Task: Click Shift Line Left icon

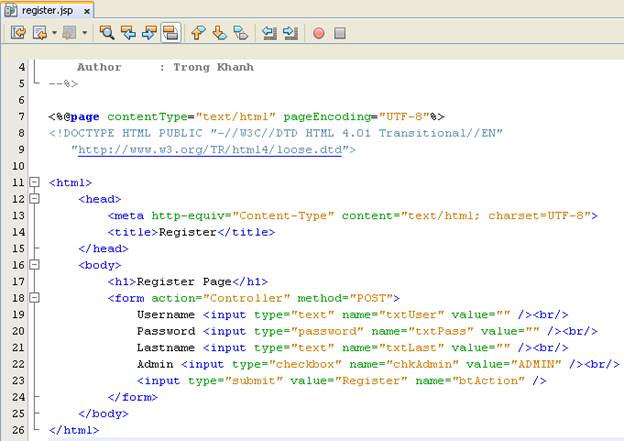Action: coord(269,33)
